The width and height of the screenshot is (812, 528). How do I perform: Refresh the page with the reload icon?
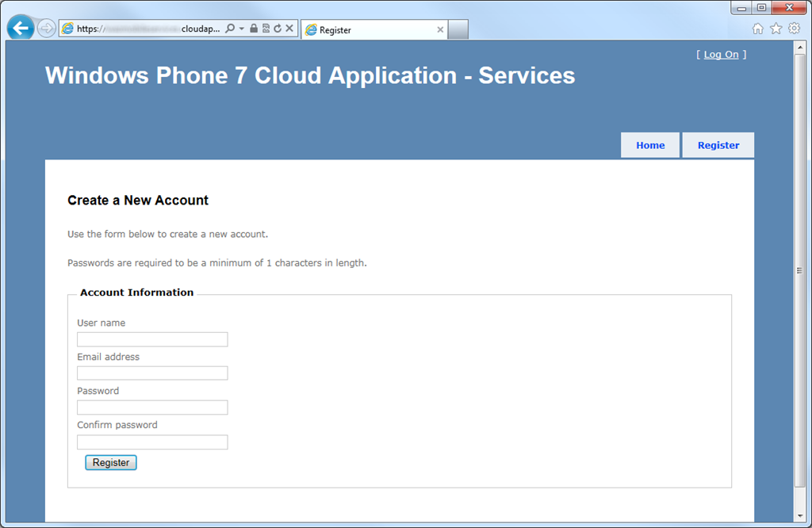(278, 29)
